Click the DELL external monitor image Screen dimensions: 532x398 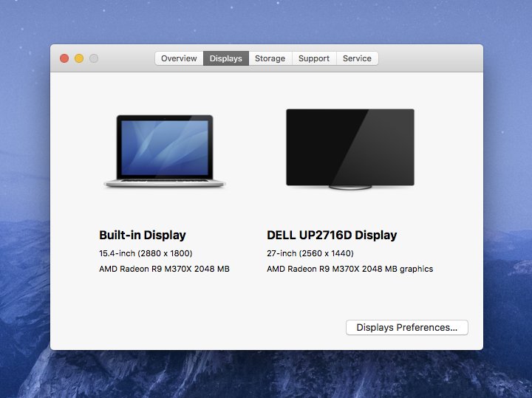pyautogui.click(x=350, y=149)
